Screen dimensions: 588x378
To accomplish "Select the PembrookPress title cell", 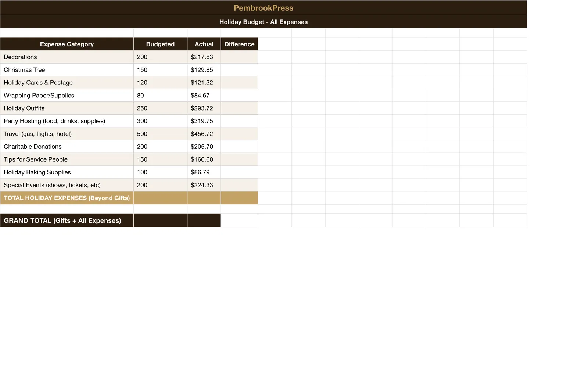I will (263, 8).
